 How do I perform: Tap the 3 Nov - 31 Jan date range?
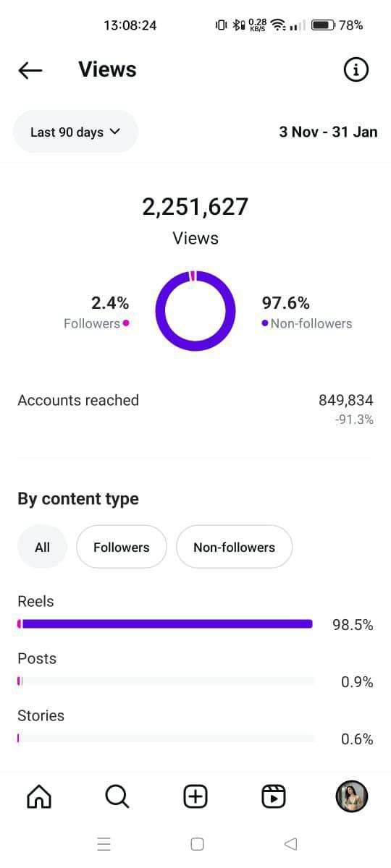coord(328,132)
